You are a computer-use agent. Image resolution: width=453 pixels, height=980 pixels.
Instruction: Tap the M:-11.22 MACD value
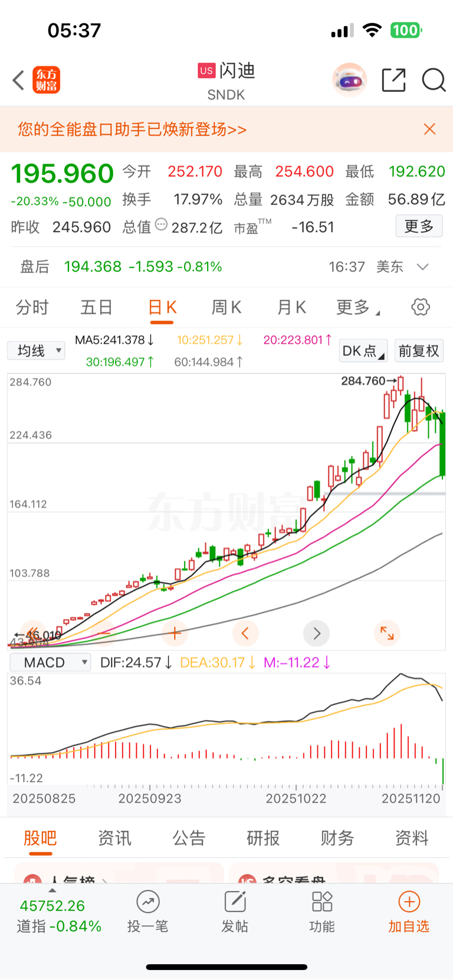click(x=297, y=662)
